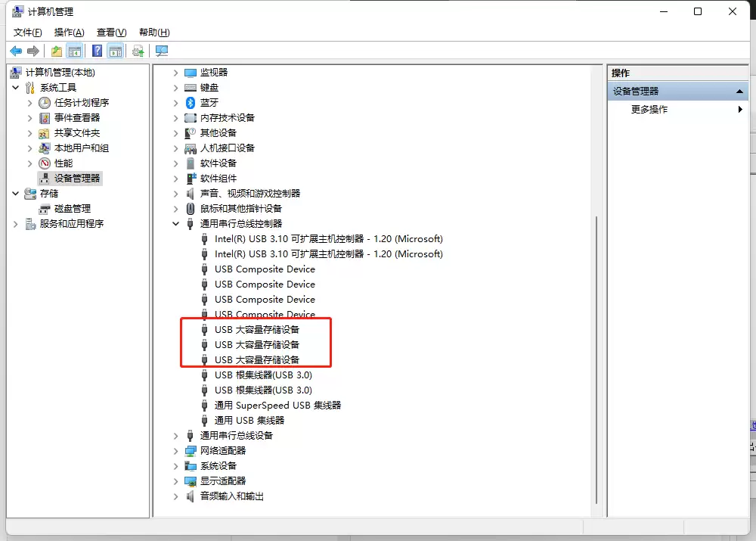Collapse the 通用串行总线控制器 category
This screenshot has width=756, height=541.
point(176,224)
